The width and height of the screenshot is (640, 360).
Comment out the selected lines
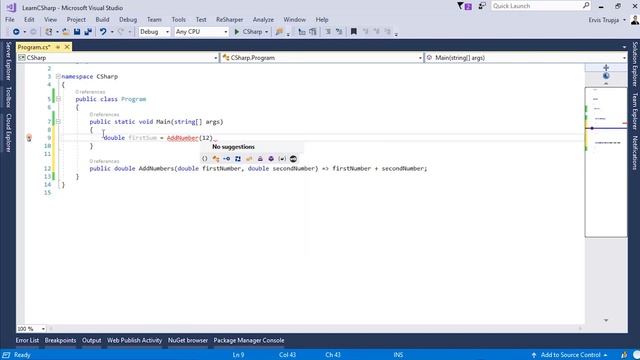point(328,31)
